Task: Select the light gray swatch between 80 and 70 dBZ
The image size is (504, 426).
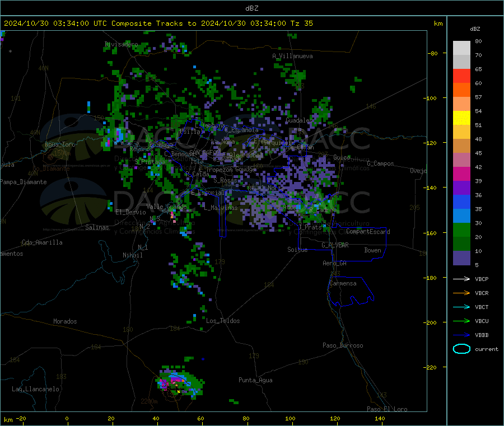Action: click(x=461, y=48)
